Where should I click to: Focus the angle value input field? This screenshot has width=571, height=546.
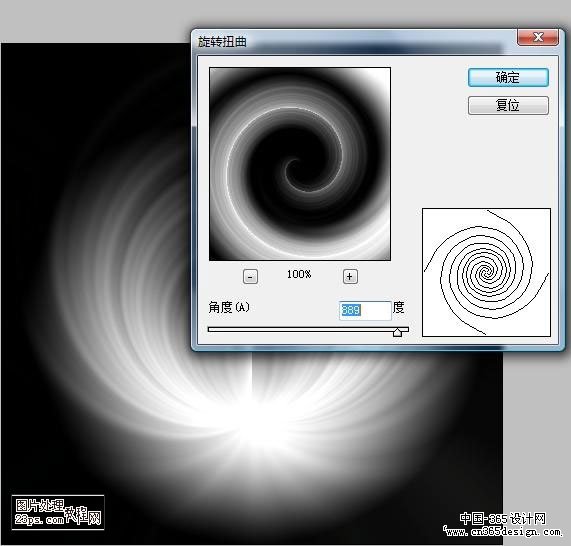(365, 310)
